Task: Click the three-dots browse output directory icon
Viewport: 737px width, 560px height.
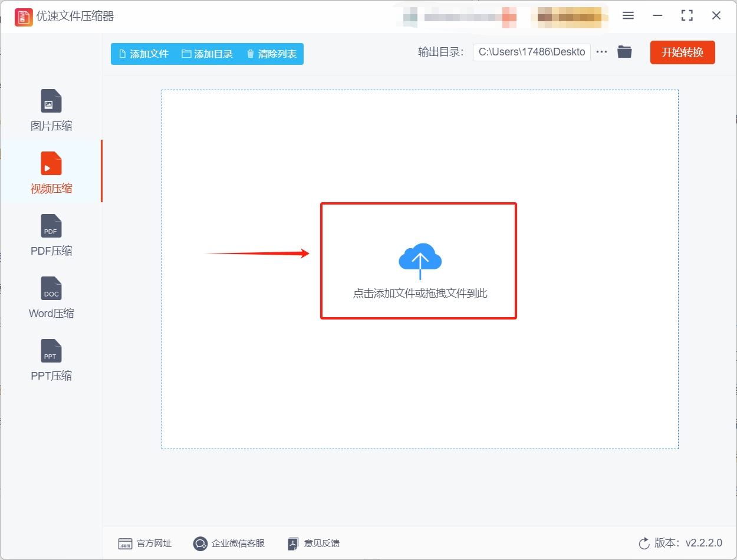Action: [x=601, y=52]
